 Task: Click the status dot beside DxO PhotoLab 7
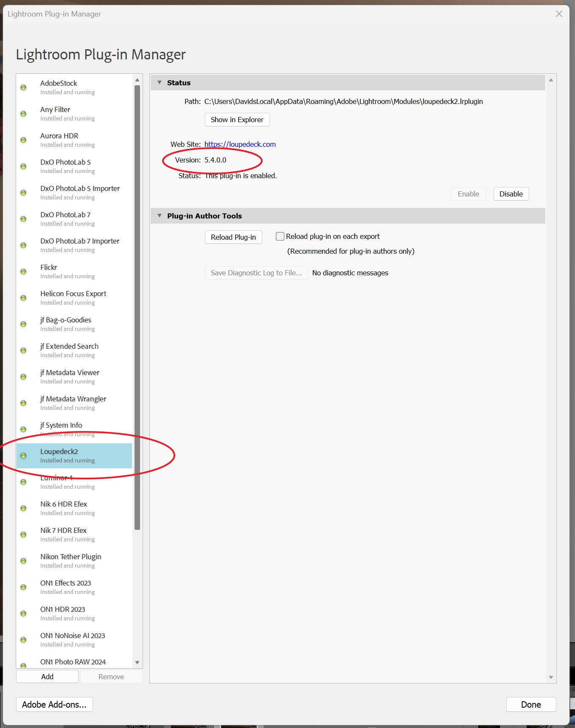point(23,219)
